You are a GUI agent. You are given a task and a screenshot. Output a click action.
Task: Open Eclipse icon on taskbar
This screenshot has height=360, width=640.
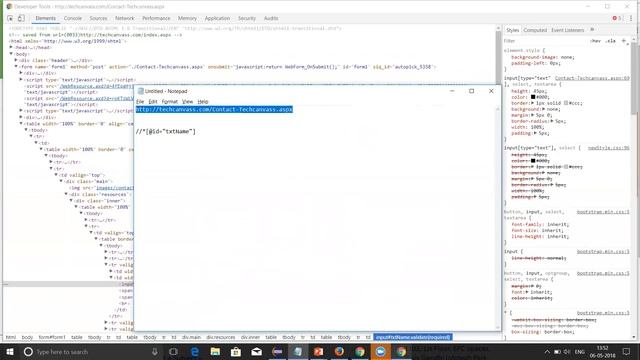point(277,352)
